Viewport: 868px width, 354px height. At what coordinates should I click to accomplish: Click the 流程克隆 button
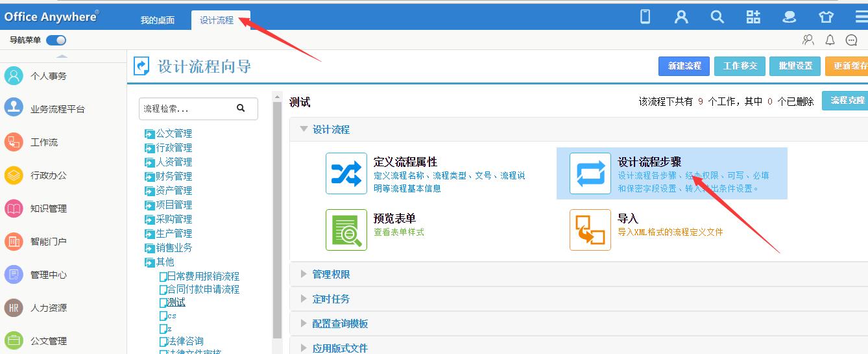pyautogui.click(x=845, y=101)
